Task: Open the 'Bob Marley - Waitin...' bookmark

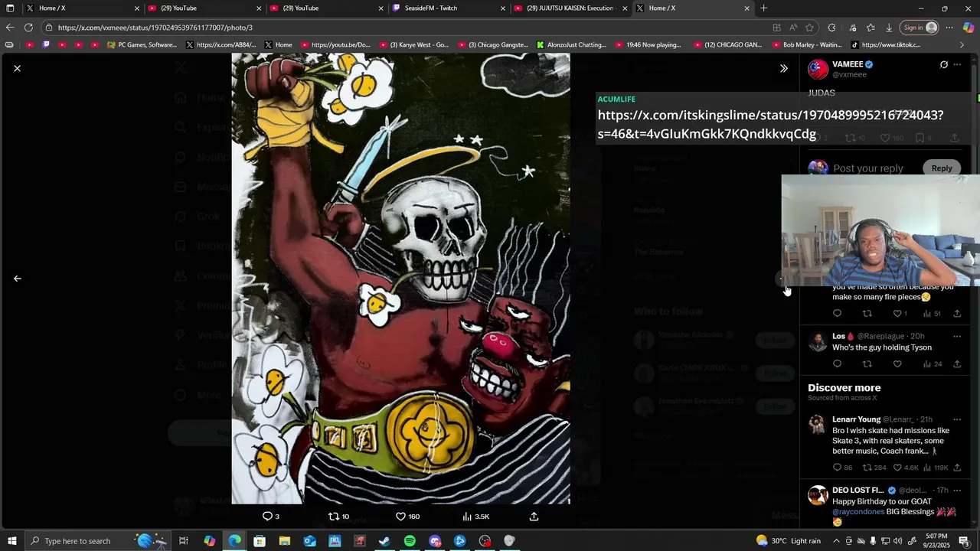Action: click(x=807, y=45)
